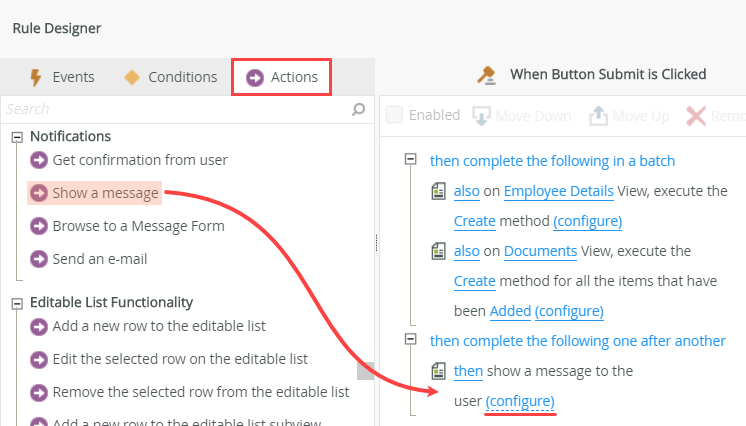
Task: Click arrow icon beside Send an e-mail
Action: tap(39, 259)
